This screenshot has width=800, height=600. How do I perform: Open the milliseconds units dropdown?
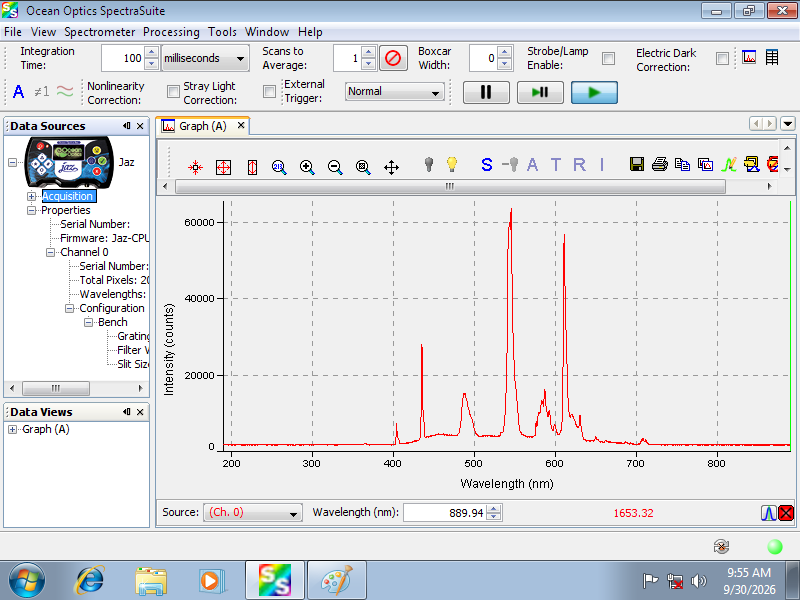pos(205,58)
